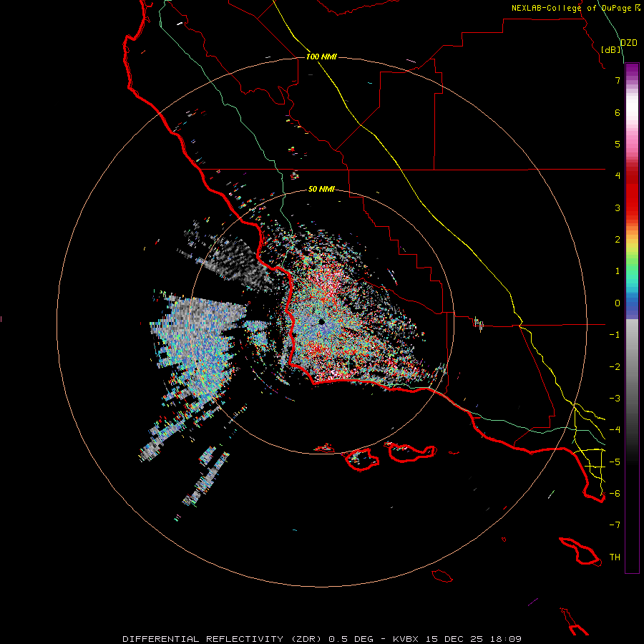This screenshot has height=644, width=644.
Task: Click the -6 value on the scale
Action: (x=615, y=494)
